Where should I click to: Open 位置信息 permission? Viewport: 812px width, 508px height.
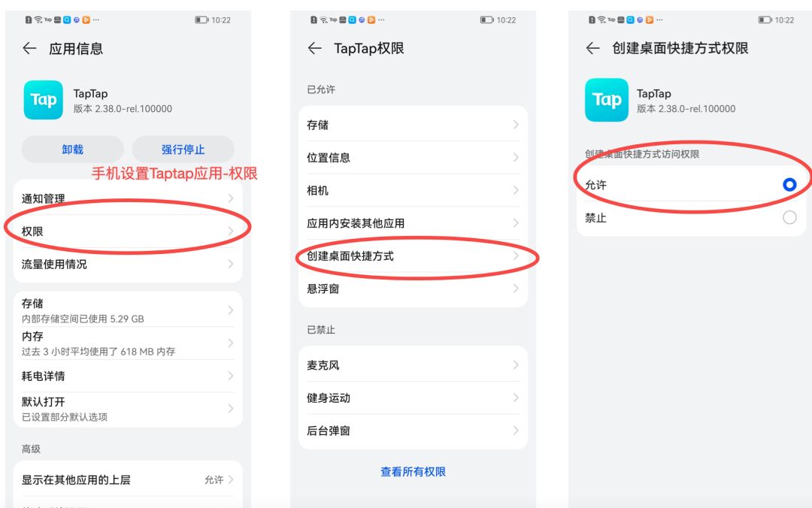[x=413, y=157]
